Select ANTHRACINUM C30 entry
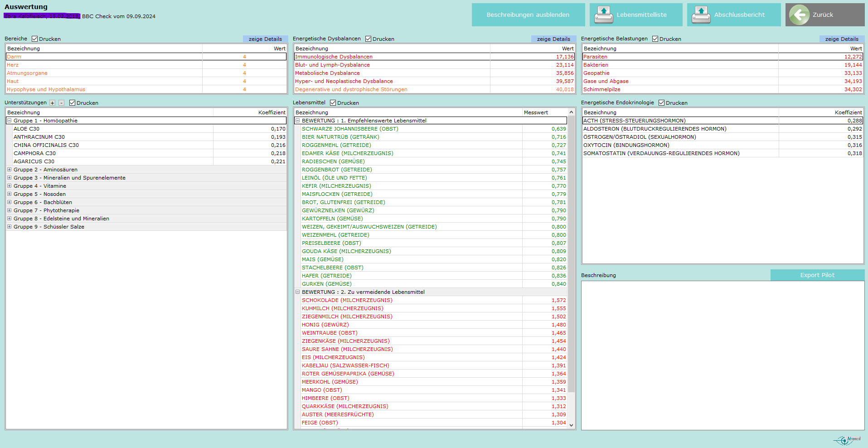868x448 pixels. (x=150, y=137)
